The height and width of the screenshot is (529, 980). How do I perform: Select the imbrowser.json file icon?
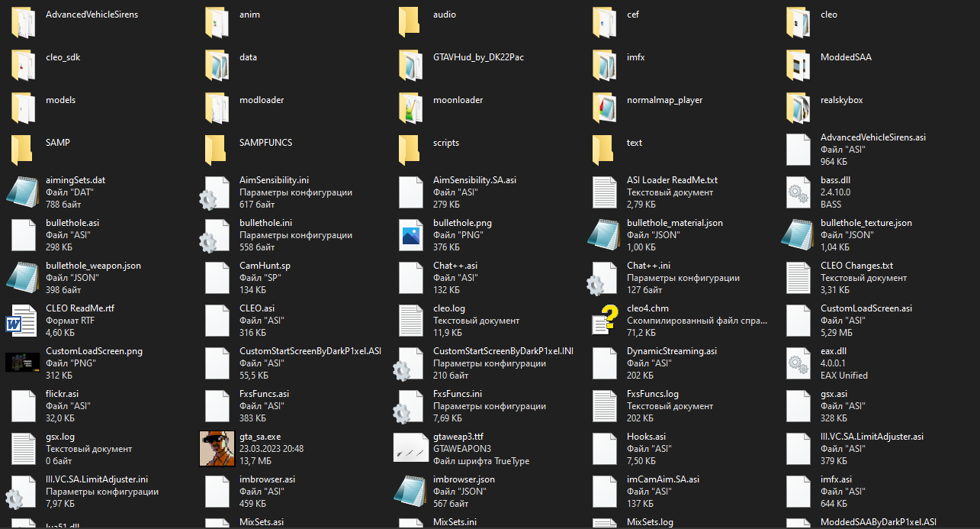(410, 491)
